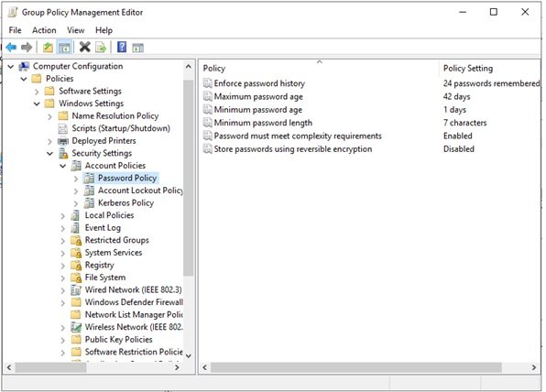Viewport: 546px width, 392px height.
Task: Click the Export List toolbar icon
Action: 101,47
